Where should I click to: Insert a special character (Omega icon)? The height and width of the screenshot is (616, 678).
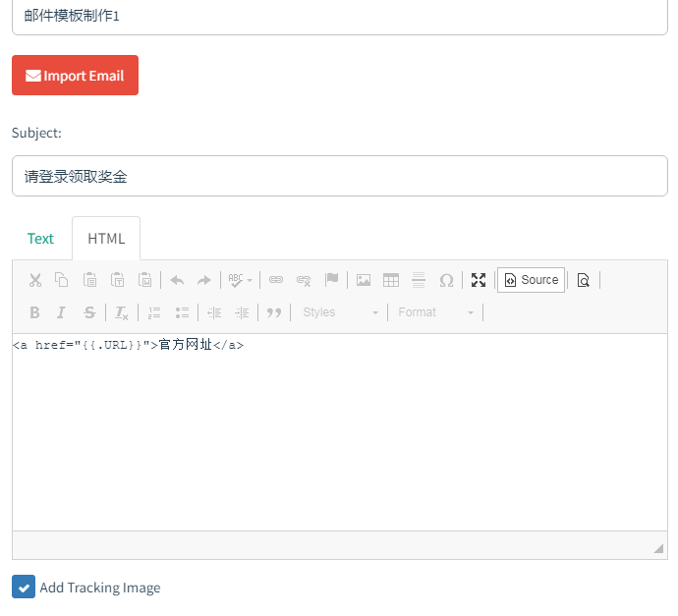click(x=446, y=280)
